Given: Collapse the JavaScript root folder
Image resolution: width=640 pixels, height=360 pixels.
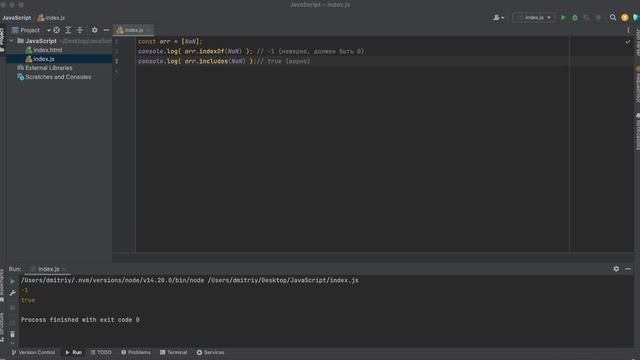Looking at the screenshot, I should [x=11, y=41].
